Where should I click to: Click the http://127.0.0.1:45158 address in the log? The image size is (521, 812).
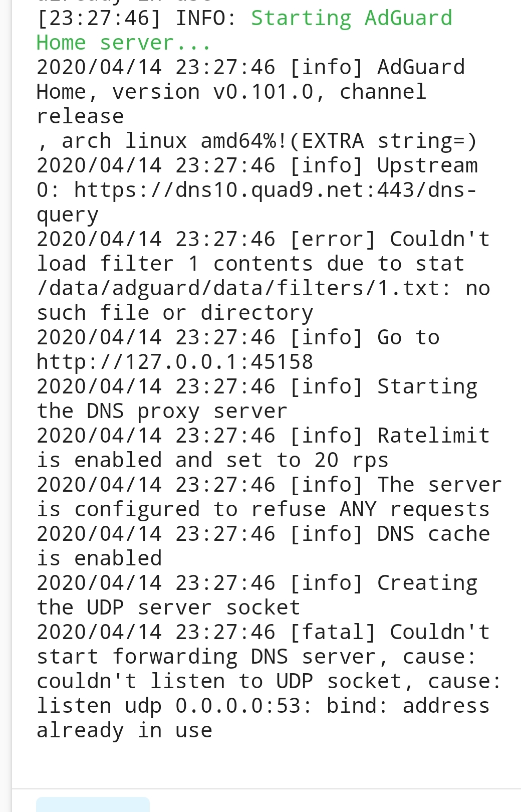pos(175,362)
